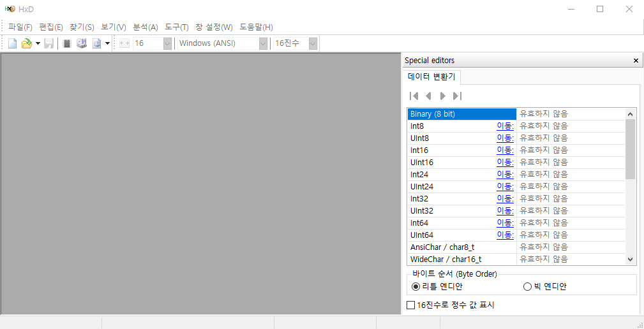Close the Special editors panel
Viewport: 644px width, 329px height.
tap(636, 61)
